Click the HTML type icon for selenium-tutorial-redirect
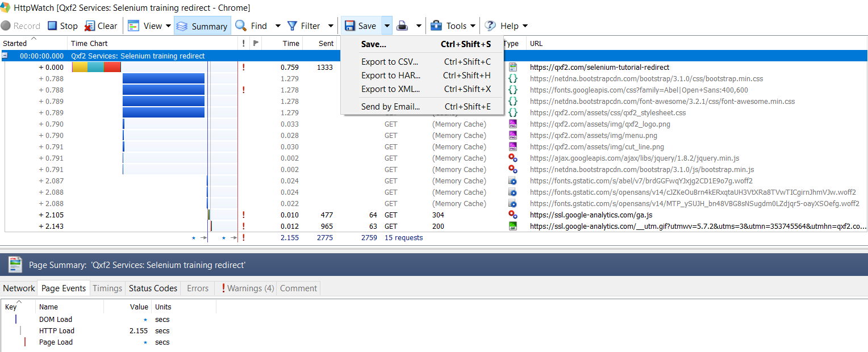868x352 pixels. pos(513,68)
